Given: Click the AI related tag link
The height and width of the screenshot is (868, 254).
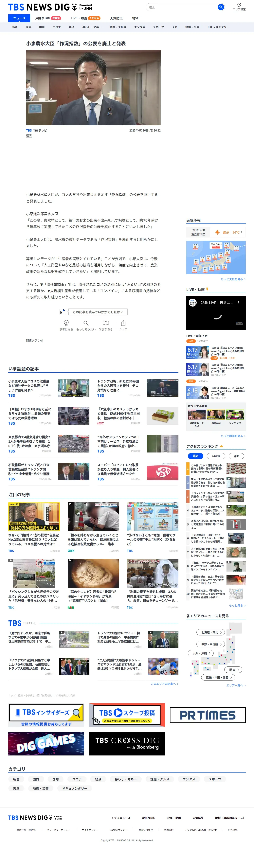Looking at the screenshot, I should (41, 341).
